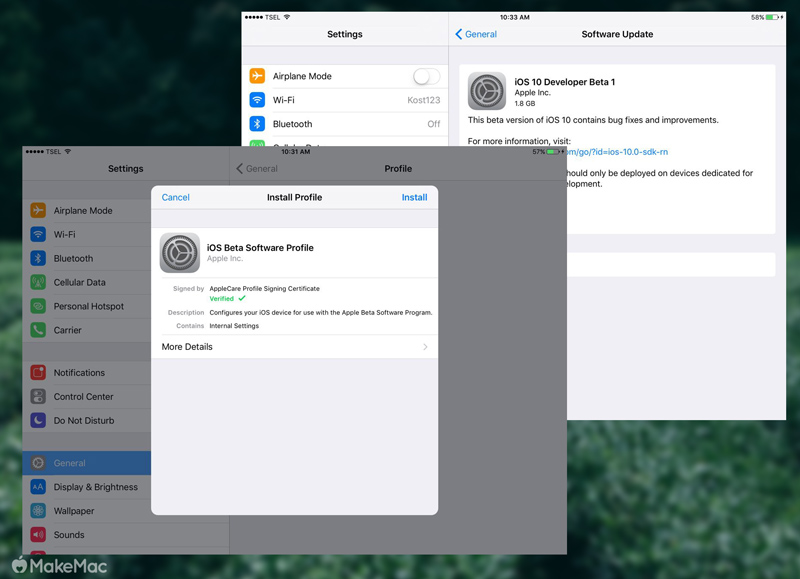Tap Bluetooth Off row in back window

(345, 124)
